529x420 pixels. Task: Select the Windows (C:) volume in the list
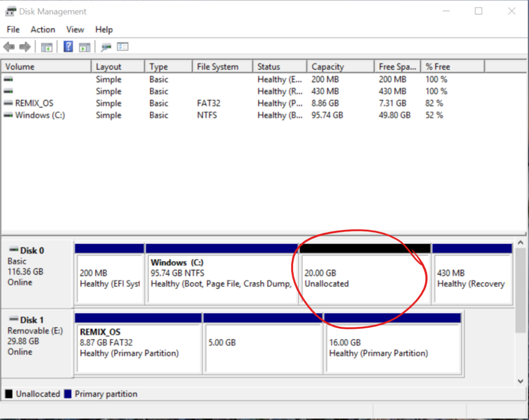tap(40, 115)
